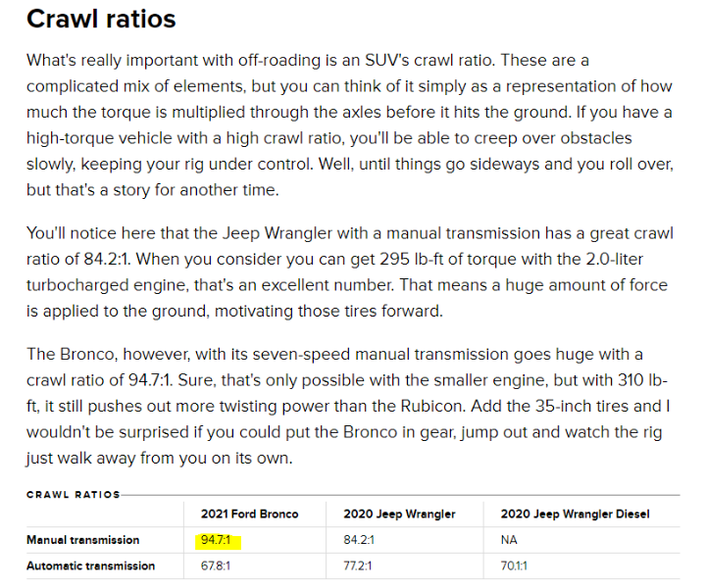Click the "CRAWL RATIOS" table caption
Viewport: 706px width, 588px height.
click(x=73, y=495)
